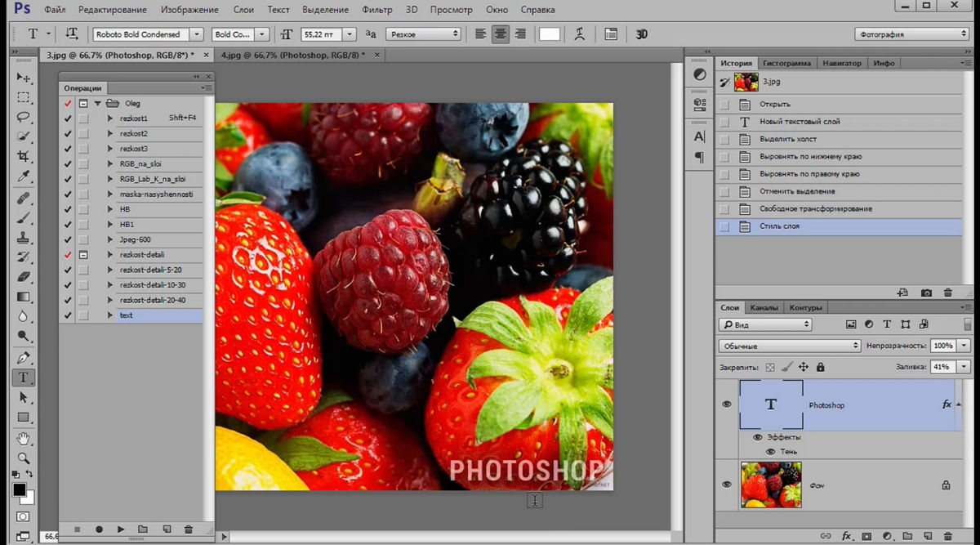Viewport: 980px width, 545px height.
Task: Select the Quick Selection tool
Action: (23, 136)
